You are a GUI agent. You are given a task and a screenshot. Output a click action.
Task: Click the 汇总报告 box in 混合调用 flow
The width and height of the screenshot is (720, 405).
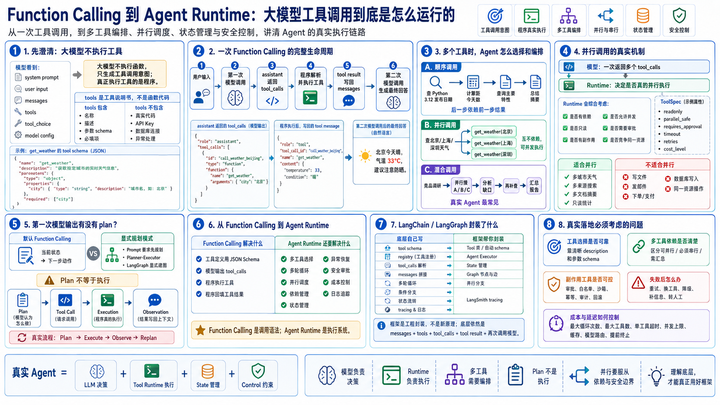pyautogui.click(x=534, y=186)
